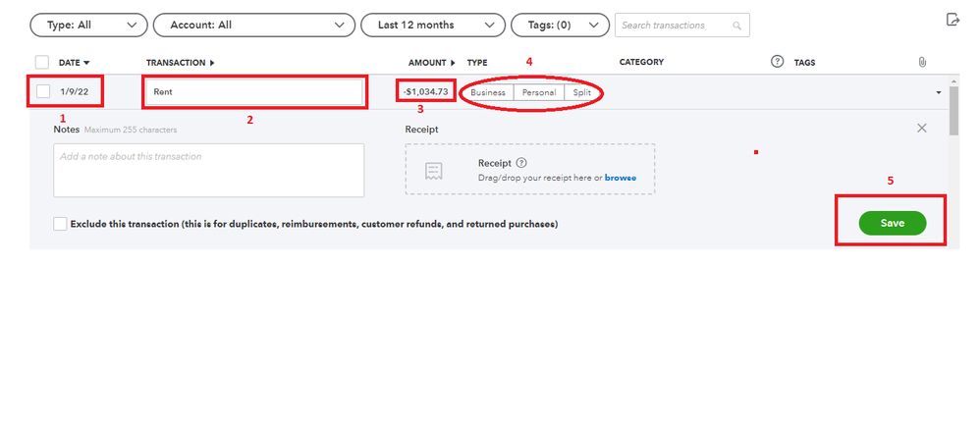Click the Search transactions field
The width and height of the screenshot is (980, 426).
pos(682,25)
